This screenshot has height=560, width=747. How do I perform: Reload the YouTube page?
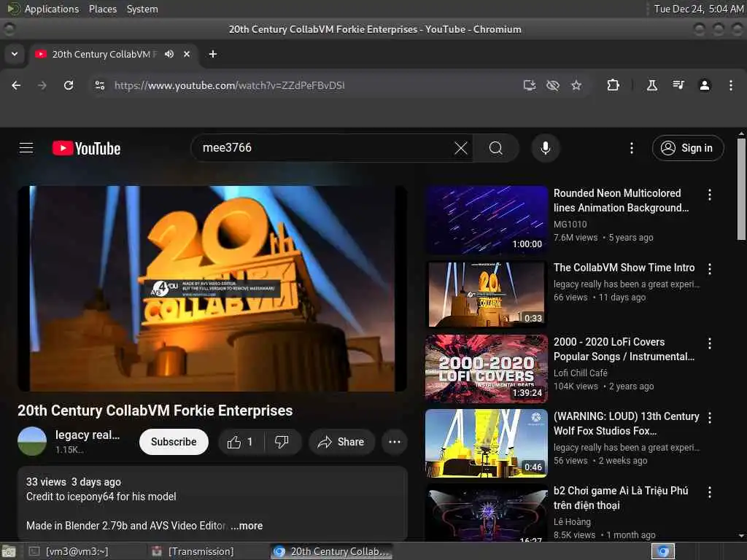coord(69,85)
